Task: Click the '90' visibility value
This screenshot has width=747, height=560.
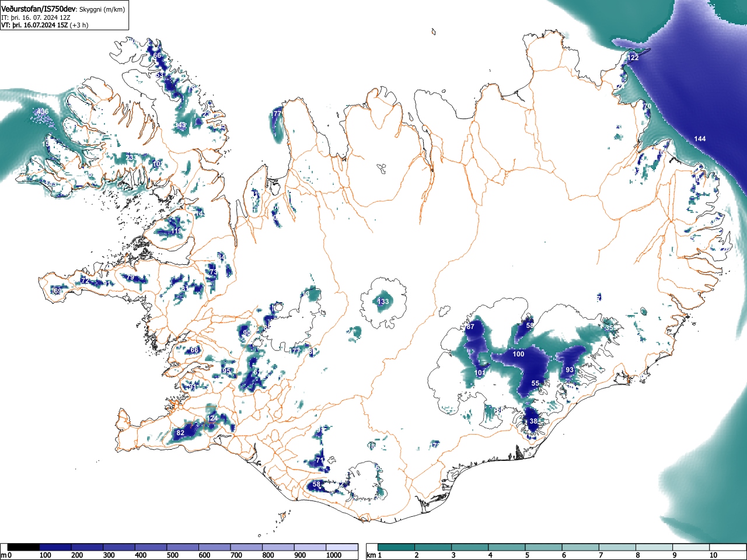Action: 246,333
